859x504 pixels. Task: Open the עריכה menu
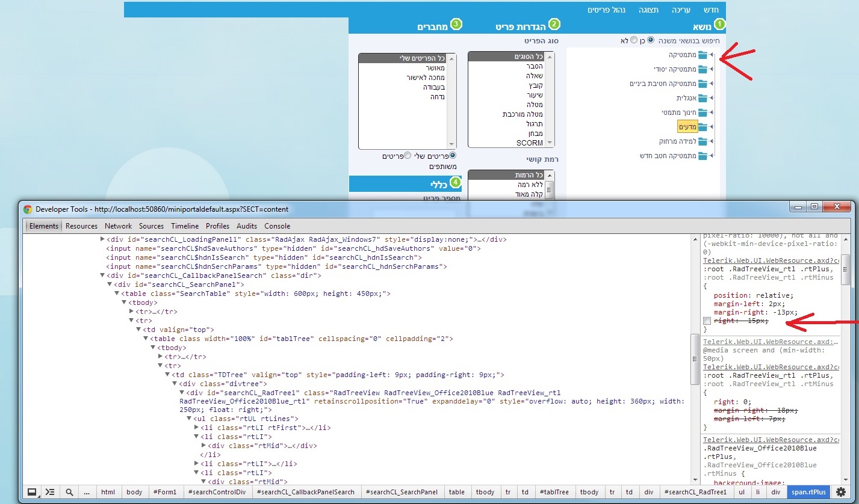coord(680,10)
